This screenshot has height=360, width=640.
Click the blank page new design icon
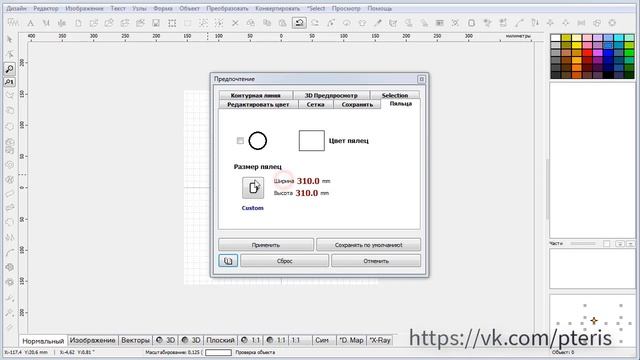click(x=78, y=23)
